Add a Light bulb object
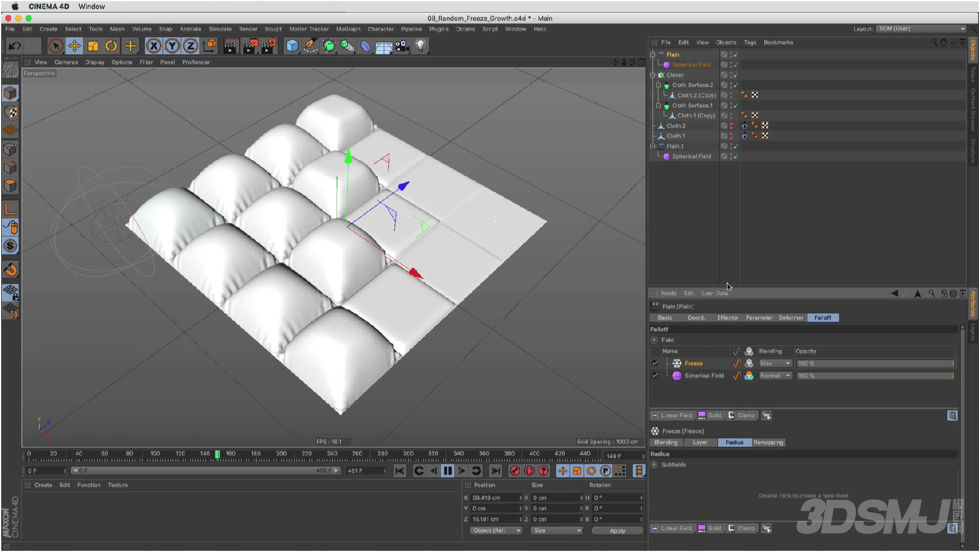The height and width of the screenshot is (552, 980). pos(420,46)
